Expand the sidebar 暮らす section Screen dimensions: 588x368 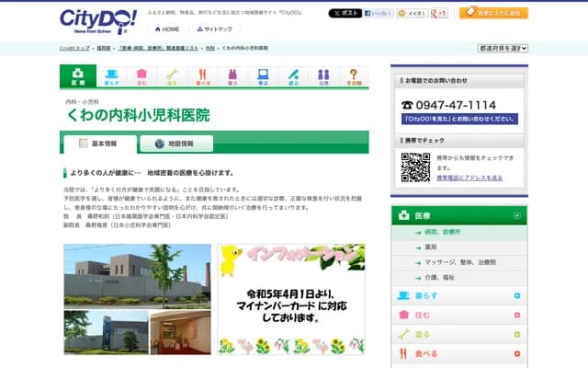click(517, 296)
